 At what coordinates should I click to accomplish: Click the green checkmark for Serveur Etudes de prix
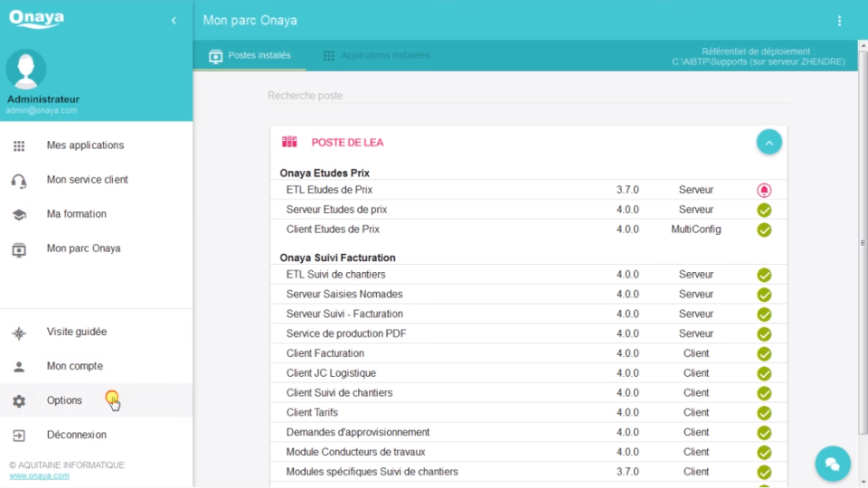click(x=764, y=211)
